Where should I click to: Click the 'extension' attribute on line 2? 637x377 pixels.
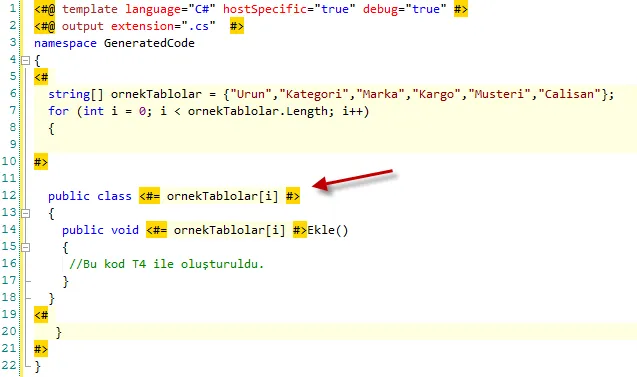(x=142, y=26)
